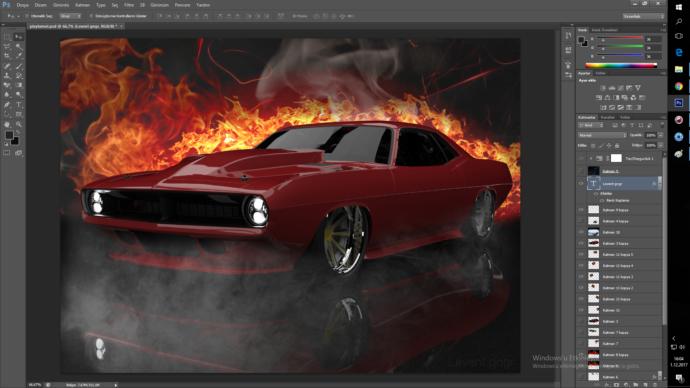The height and width of the screenshot is (388, 690).
Task: Select the Brush tool
Action: (18, 66)
